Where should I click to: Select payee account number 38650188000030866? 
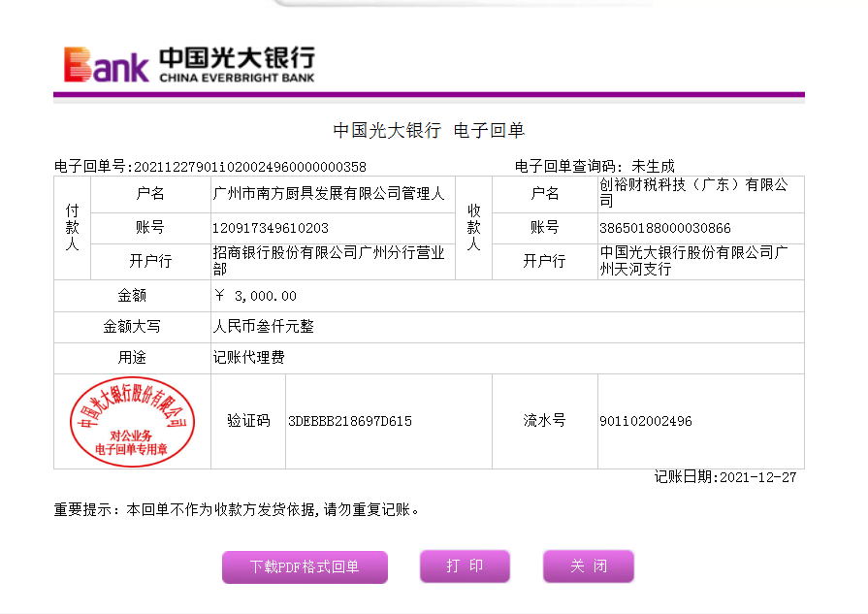coord(665,228)
